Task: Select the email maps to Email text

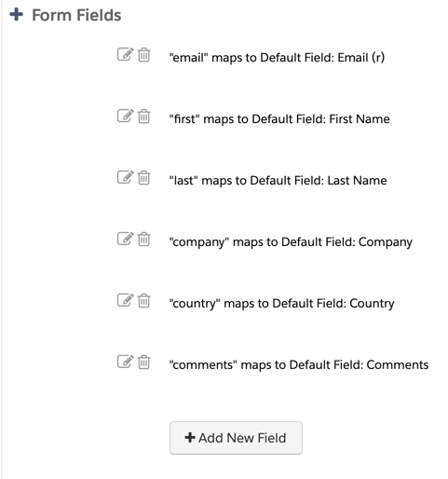Action: pyautogui.click(x=277, y=58)
